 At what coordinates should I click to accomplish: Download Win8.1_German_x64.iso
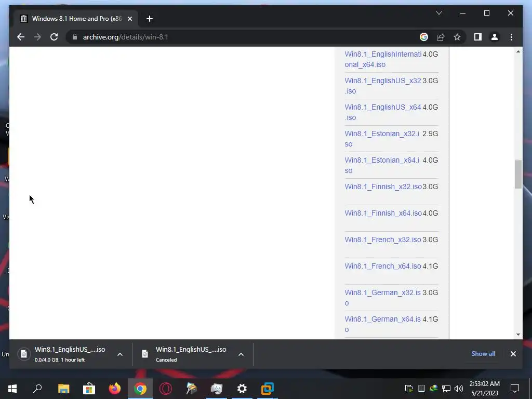(x=383, y=324)
